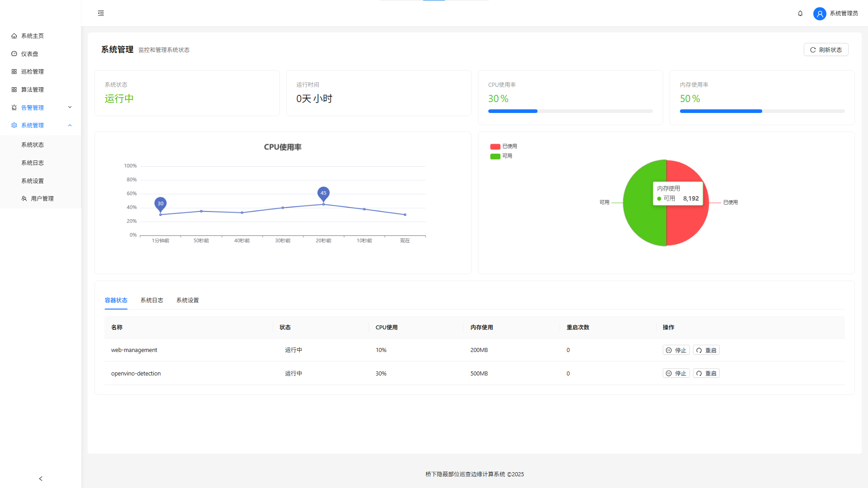
Task: Click the 500MB memory value
Action: pos(479,373)
